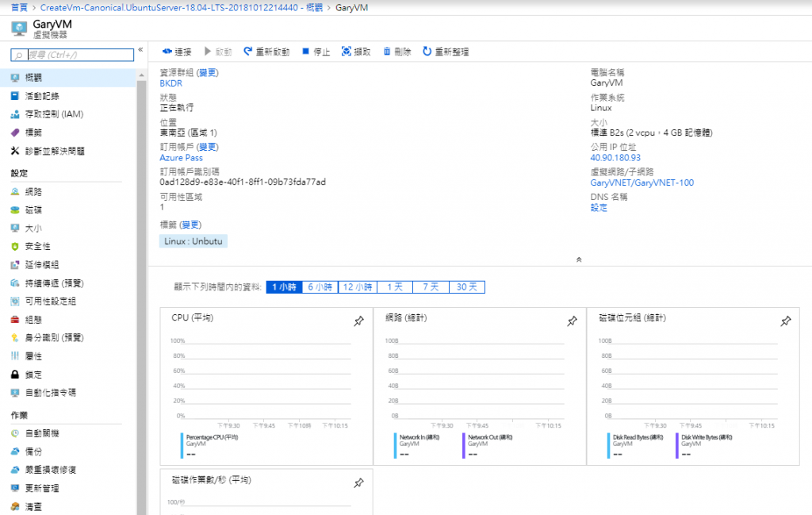Image resolution: width=812 pixels, height=515 pixels.
Task: Click the 停止 (Stop) square icon
Action: [305, 52]
